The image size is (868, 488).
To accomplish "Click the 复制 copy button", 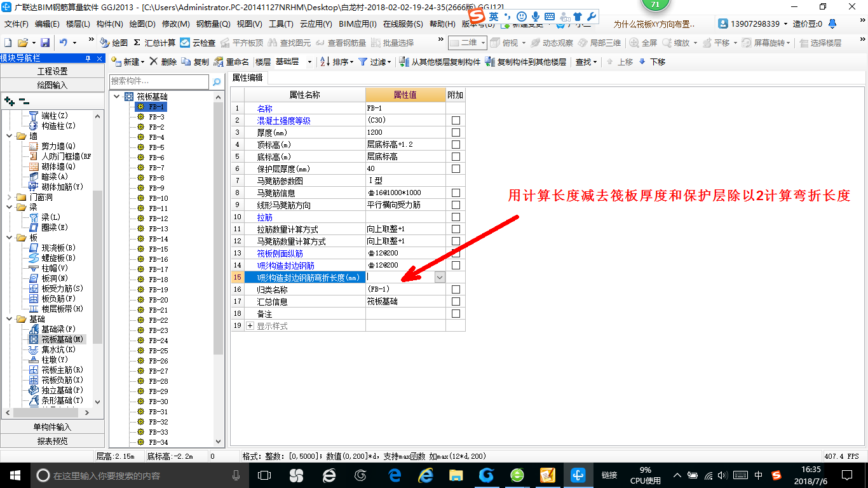I will click(196, 62).
